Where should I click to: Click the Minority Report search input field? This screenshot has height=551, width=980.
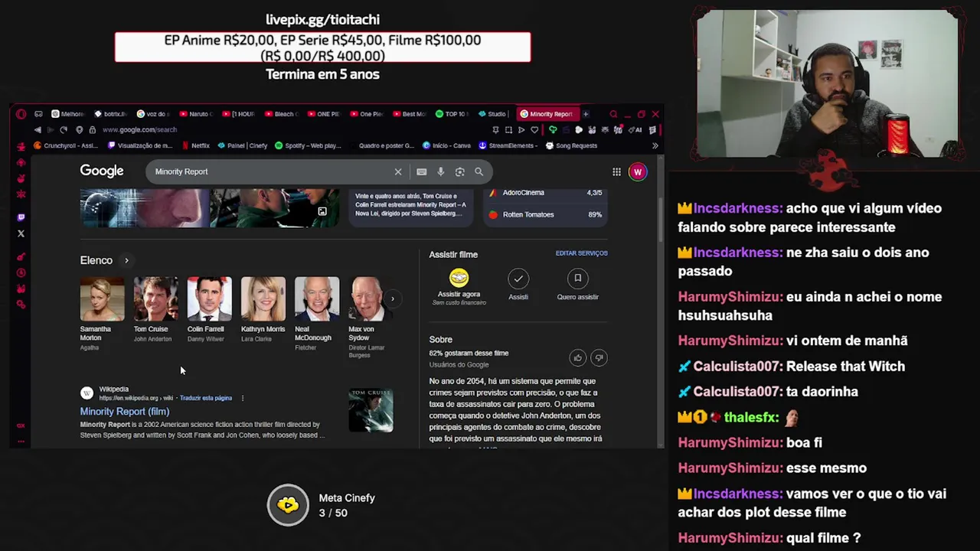click(x=272, y=171)
